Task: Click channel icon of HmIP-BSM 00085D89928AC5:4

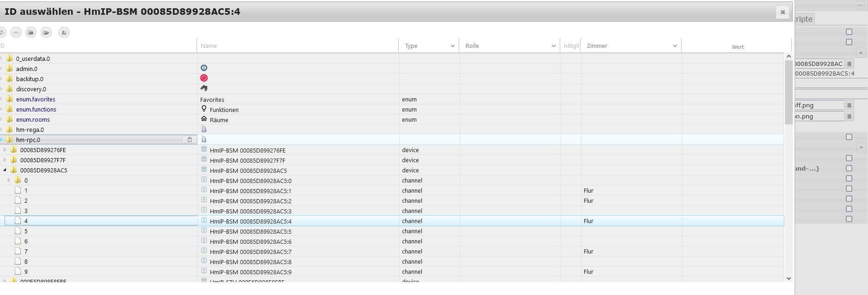Action: [204, 220]
